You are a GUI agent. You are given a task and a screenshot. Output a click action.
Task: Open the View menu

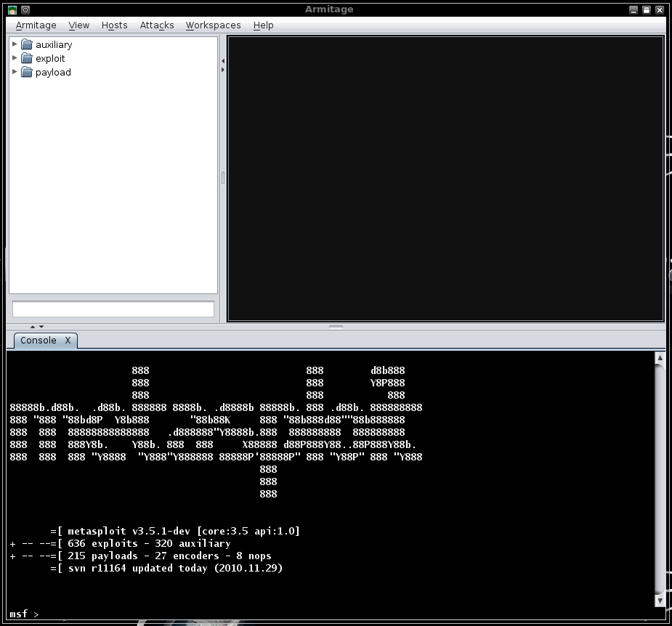79,25
